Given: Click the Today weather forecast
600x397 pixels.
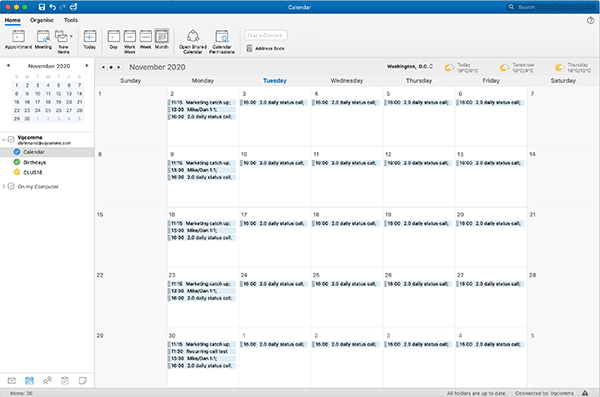Looking at the screenshot, I should pos(461,67).
